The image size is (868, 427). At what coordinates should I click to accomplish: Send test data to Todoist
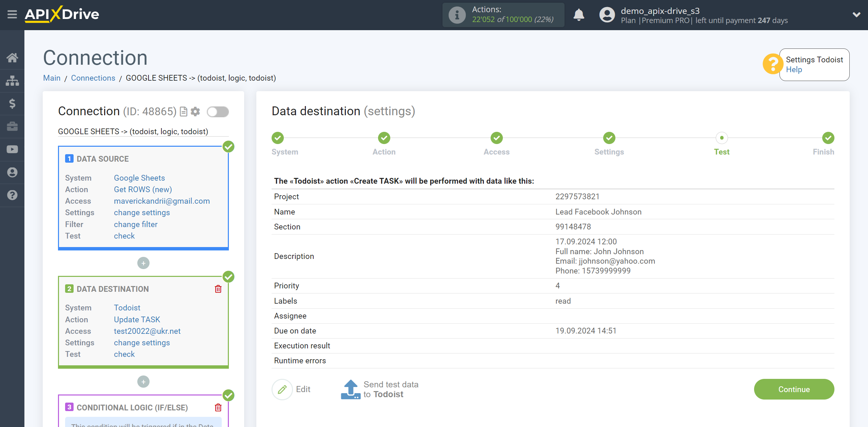click(380, 389)
